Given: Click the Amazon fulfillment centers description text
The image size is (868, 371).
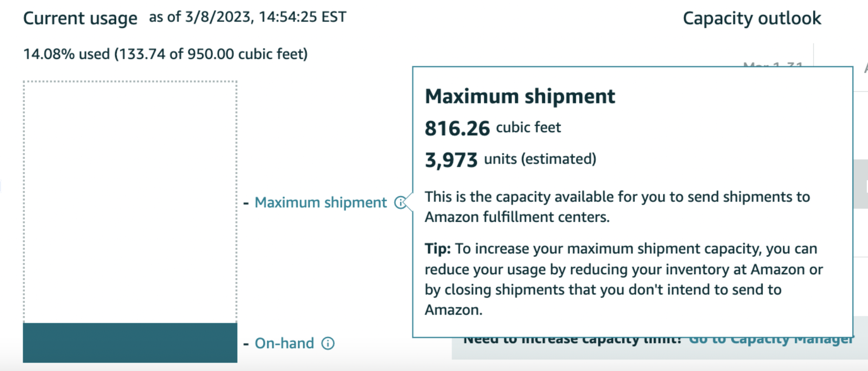Looking at the screenshot, I should pos(517,217).
